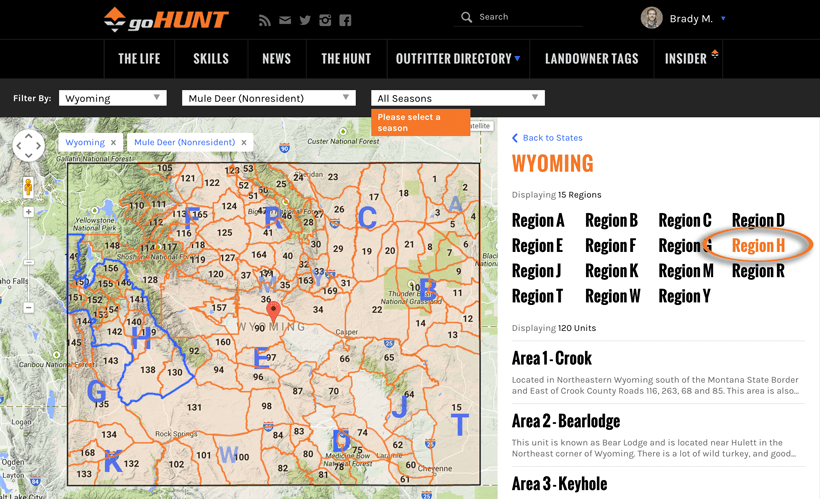Screen dimensions: 820x499
Task: Click the Back to States arrow icon
Action: tap(515, 138)
